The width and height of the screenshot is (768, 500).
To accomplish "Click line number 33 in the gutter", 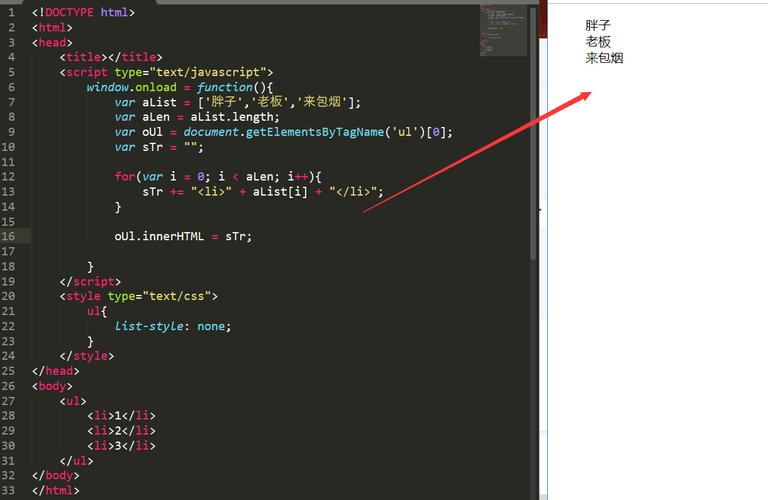I will coord(8,490).
